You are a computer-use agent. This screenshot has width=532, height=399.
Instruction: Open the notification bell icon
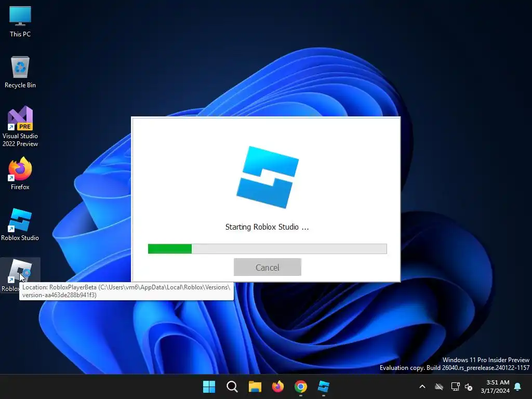point(518,387)
